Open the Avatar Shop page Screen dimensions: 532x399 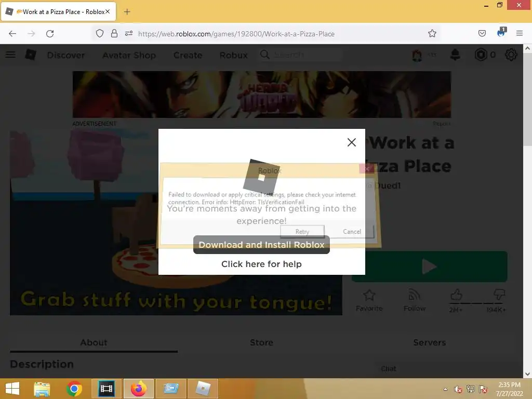coord(129,55)
